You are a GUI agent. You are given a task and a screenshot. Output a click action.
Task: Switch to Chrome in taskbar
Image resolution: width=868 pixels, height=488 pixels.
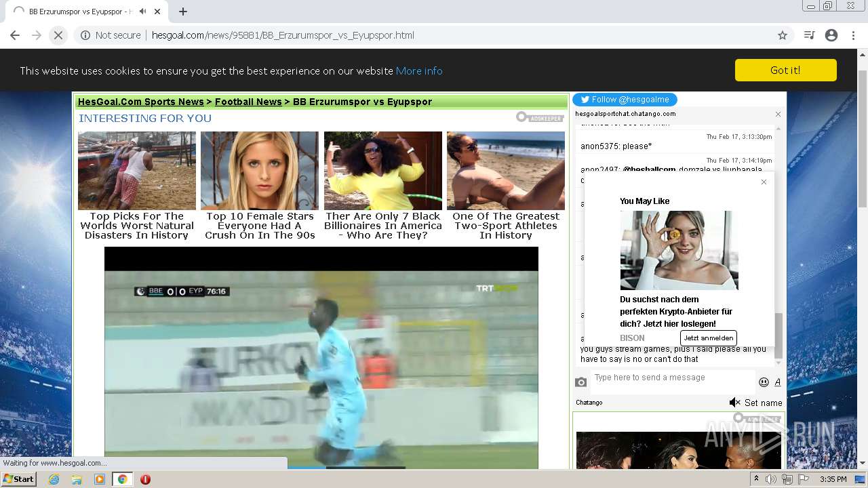click(x=122, y=479)
